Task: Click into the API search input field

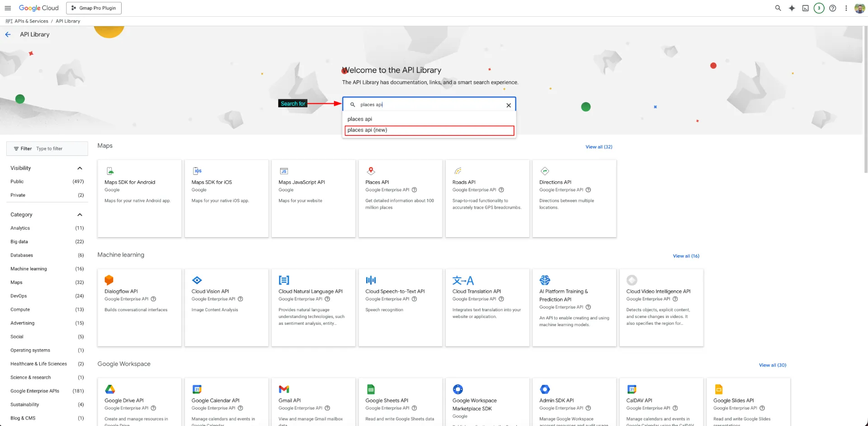Action: (x=429, y=104)
